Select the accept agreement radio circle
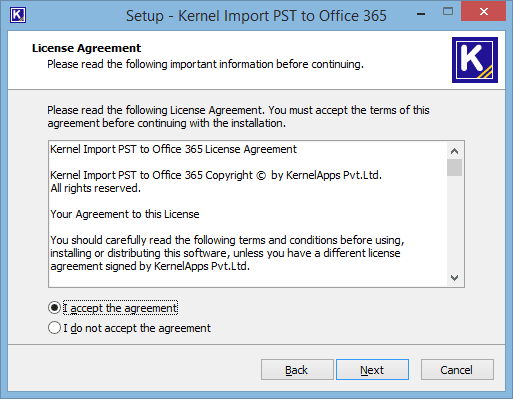The height and width of the screenshot is (399, 513). point(54,308)
